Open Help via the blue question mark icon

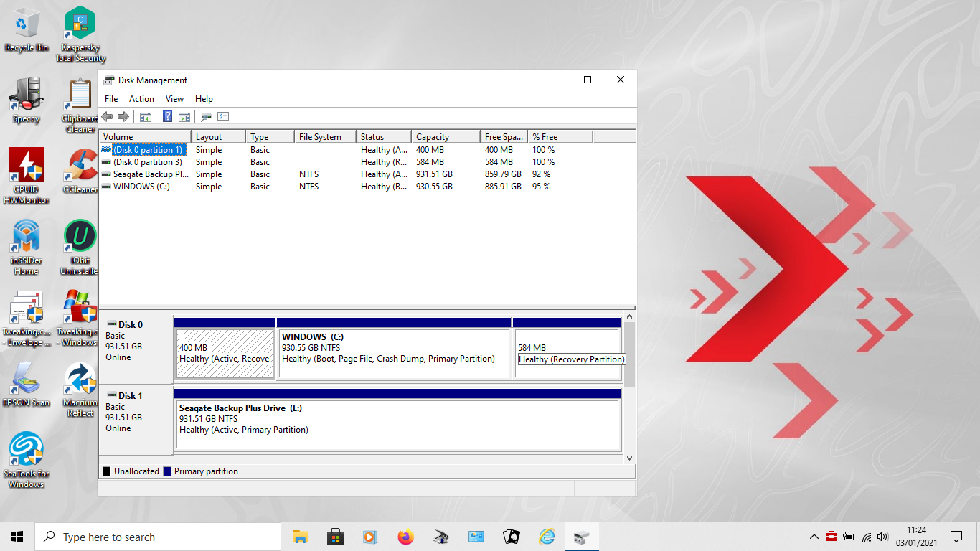[x=167, y=116]
